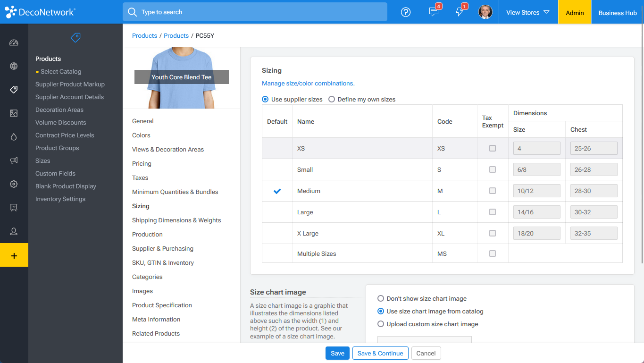Switch to the Pricing section

click(142, 163)
